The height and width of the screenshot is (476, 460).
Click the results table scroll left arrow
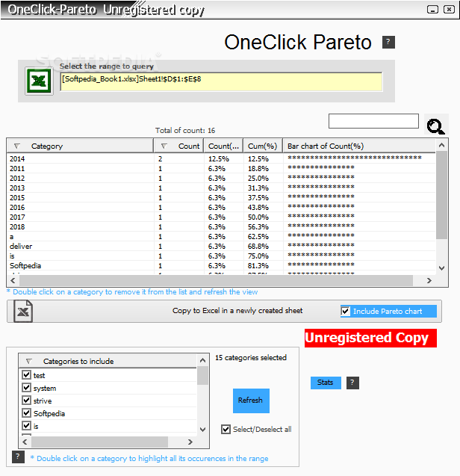13,280
